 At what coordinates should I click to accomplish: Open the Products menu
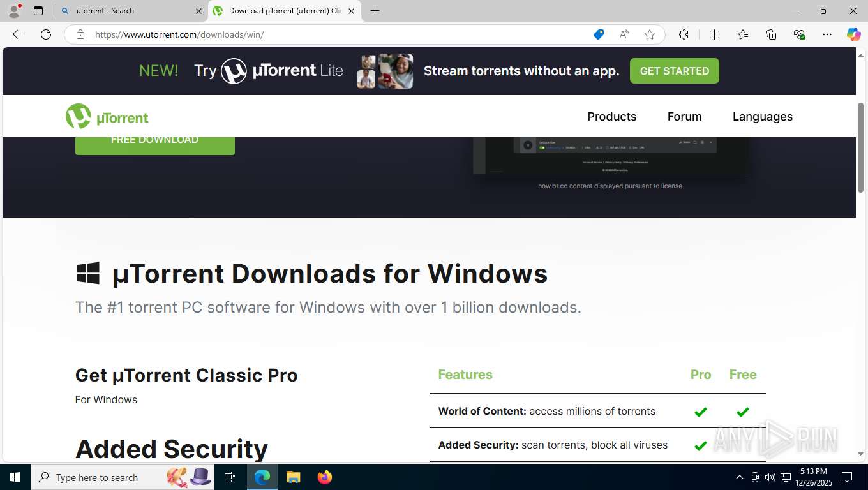[x=611, y=117]
